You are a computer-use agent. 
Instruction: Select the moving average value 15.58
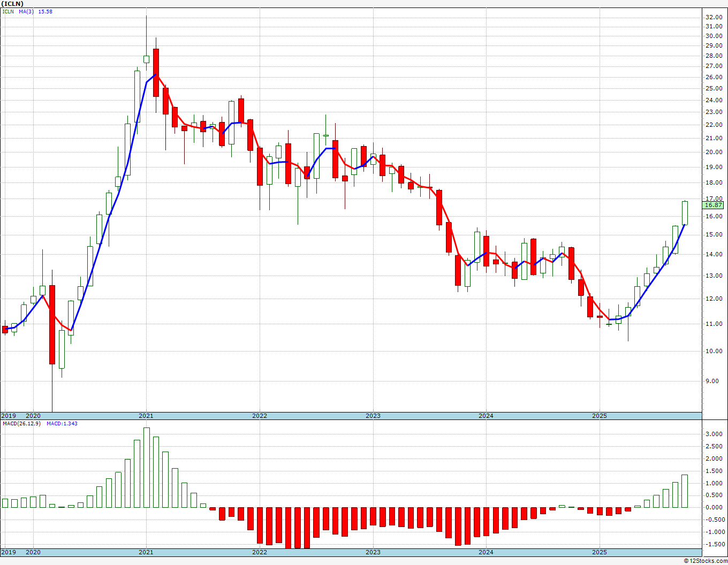45,11
